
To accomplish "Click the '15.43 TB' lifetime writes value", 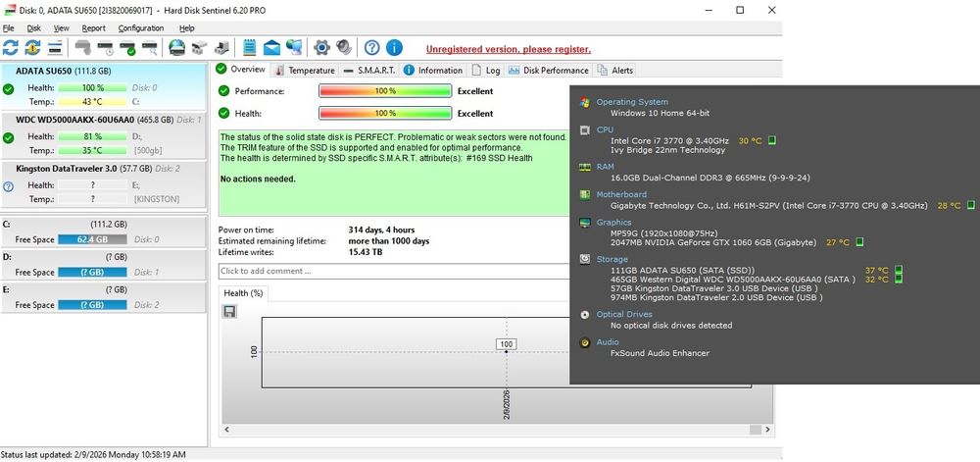I will coord(365,252).
